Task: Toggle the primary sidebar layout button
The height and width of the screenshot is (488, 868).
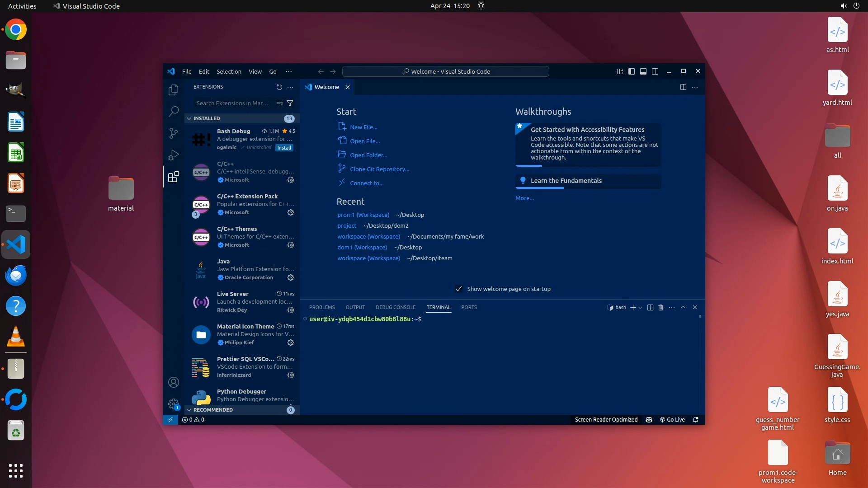Action: click(x=631, y=71)
